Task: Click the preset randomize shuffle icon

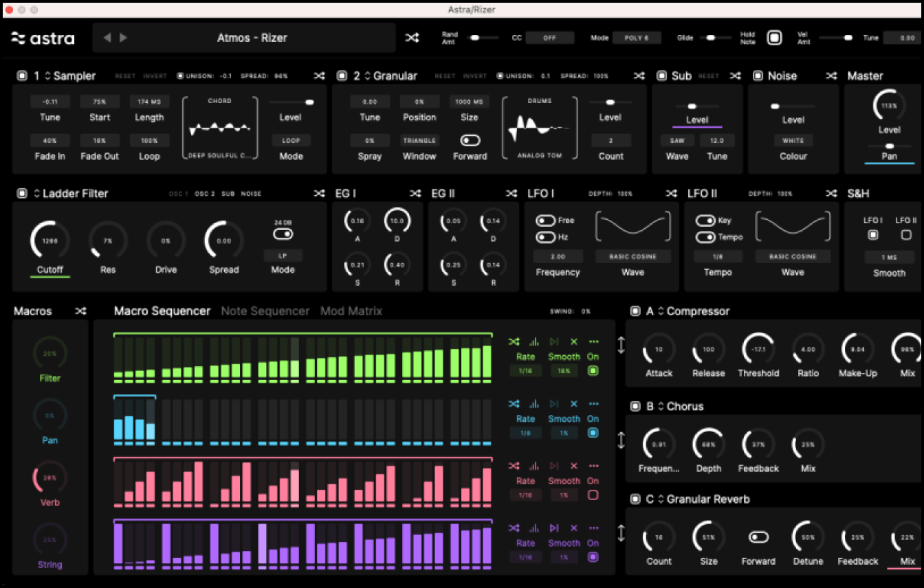Action: 412,38
